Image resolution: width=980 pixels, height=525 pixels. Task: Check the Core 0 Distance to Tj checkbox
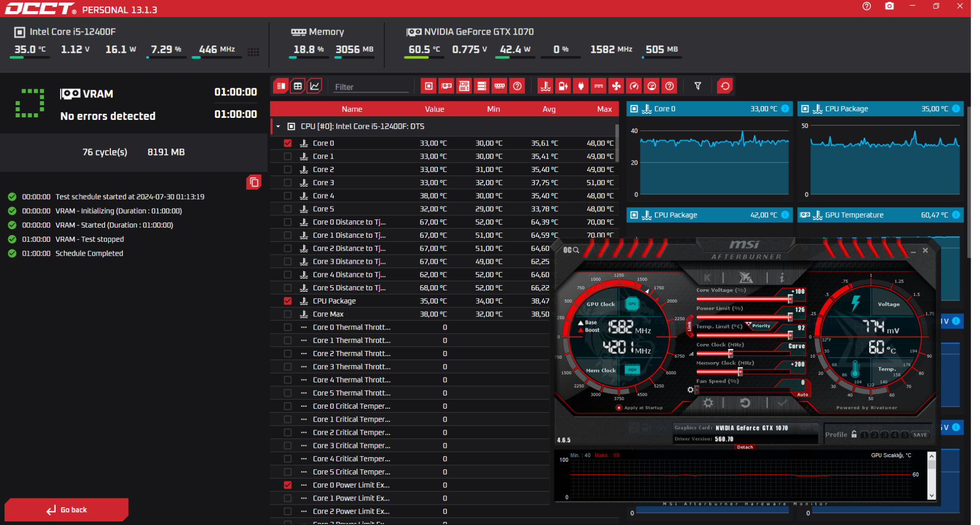coord(288,222)
